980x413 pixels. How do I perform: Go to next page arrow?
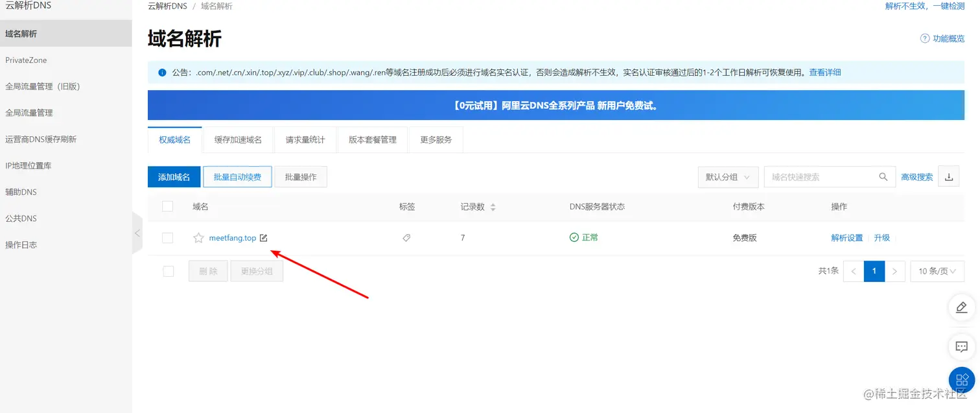pyautogui.click(x=895, y=271)
